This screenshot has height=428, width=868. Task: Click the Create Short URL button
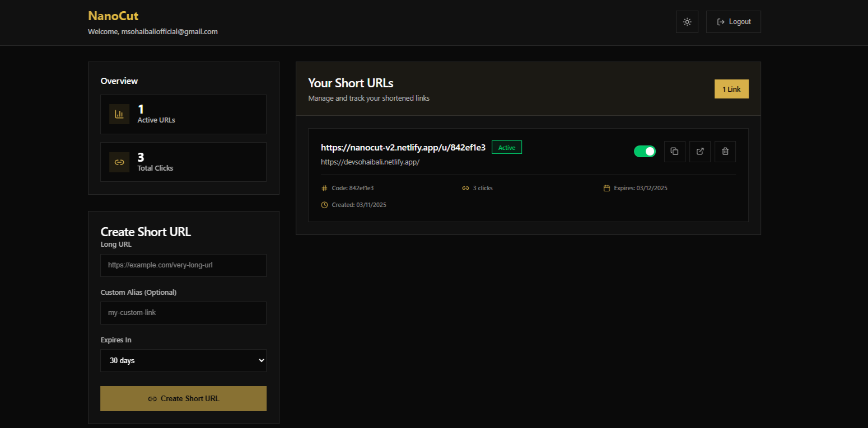click(183, 399)
